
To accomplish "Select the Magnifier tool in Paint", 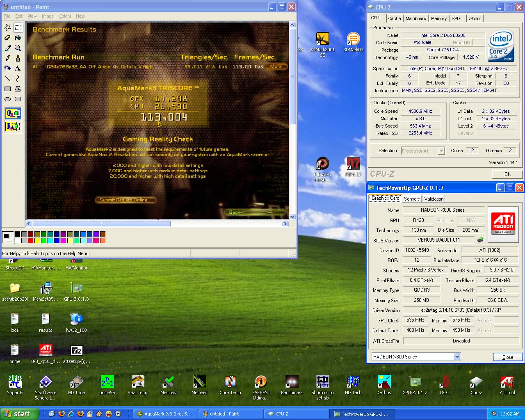I will [18, 48].
